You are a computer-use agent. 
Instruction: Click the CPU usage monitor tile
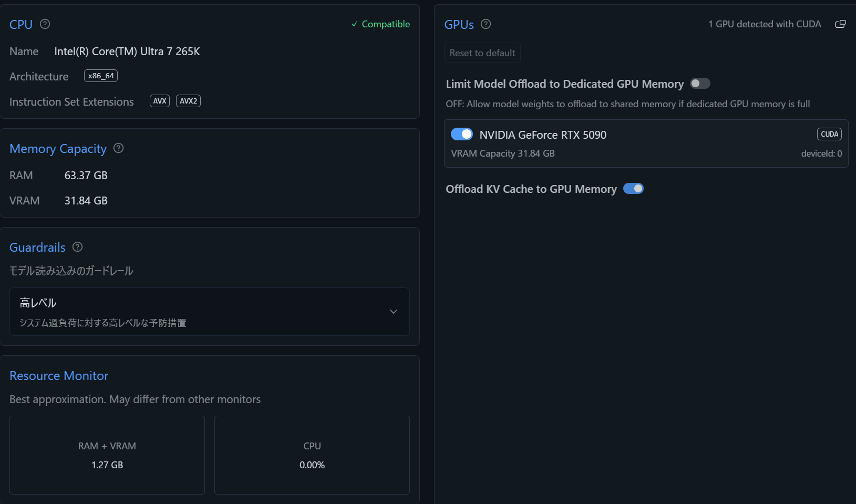coord(312,455)
